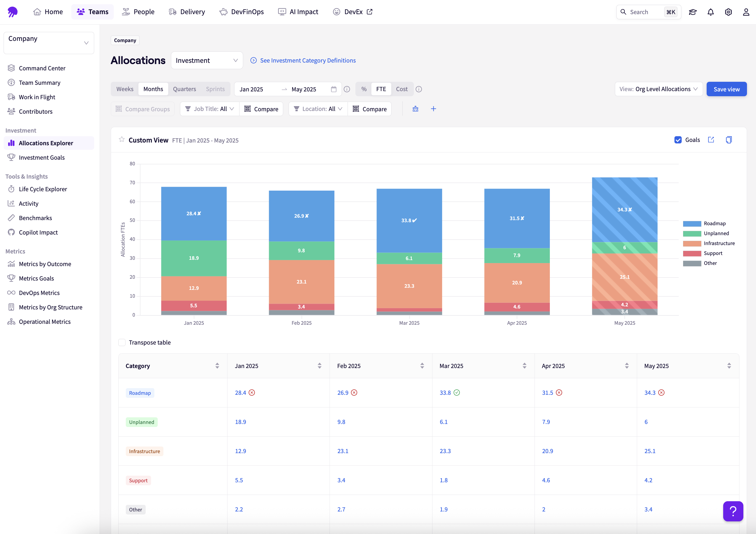
Task: Expand the Company selector dropdown
Action: click(x=49, y=43)
